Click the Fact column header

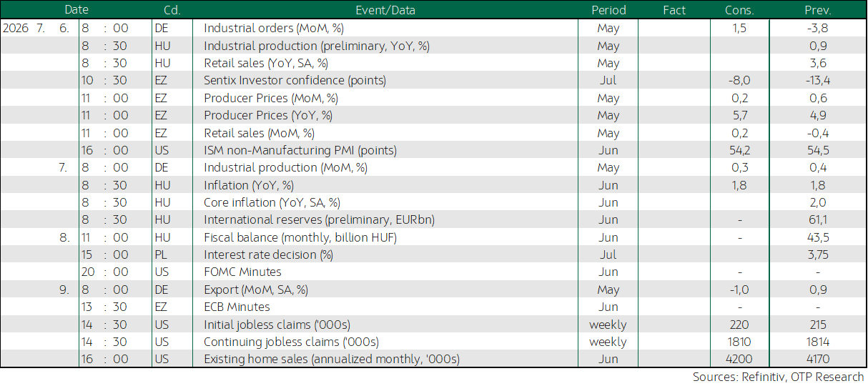pos(674,10)
